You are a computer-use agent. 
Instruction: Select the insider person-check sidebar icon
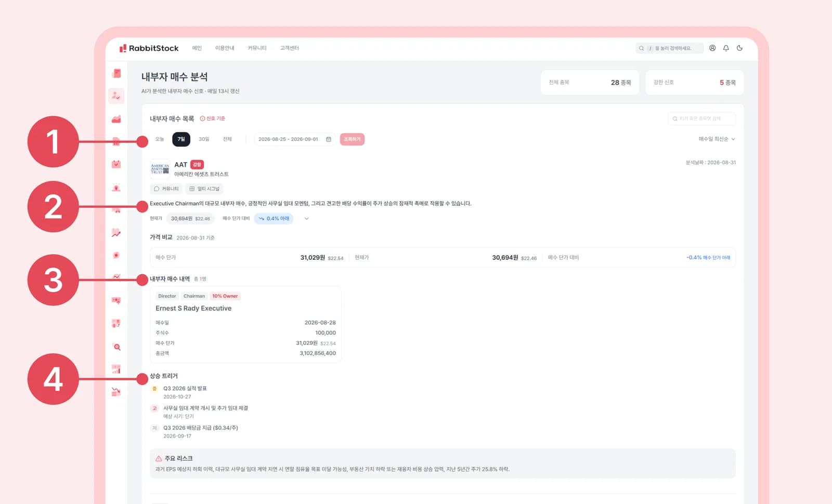pyautogui.click(x=116, y=96)
